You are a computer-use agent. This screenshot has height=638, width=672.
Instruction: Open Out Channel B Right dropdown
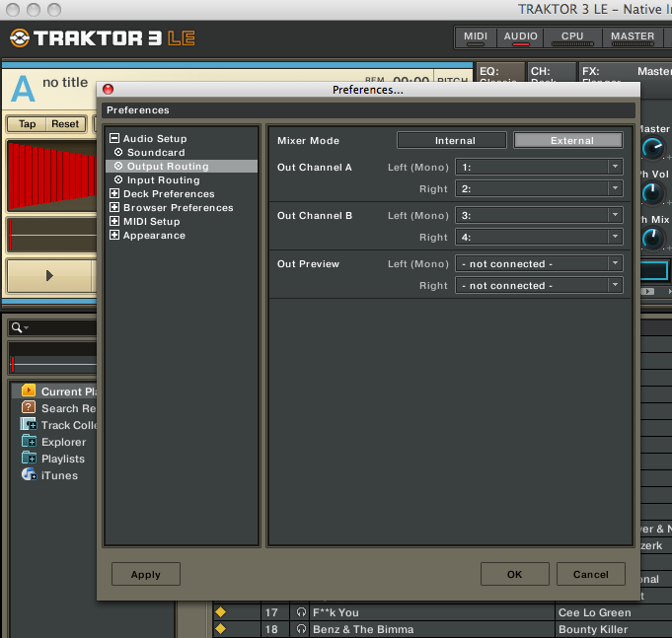coord(539,237)
